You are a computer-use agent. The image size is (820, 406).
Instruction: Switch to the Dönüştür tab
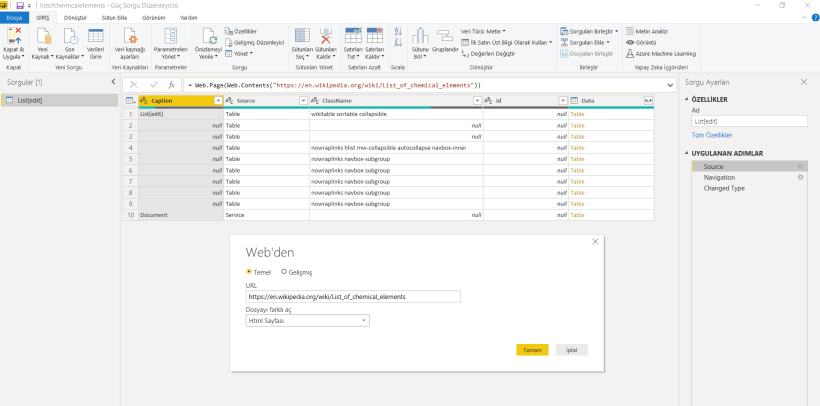[74, 17]
